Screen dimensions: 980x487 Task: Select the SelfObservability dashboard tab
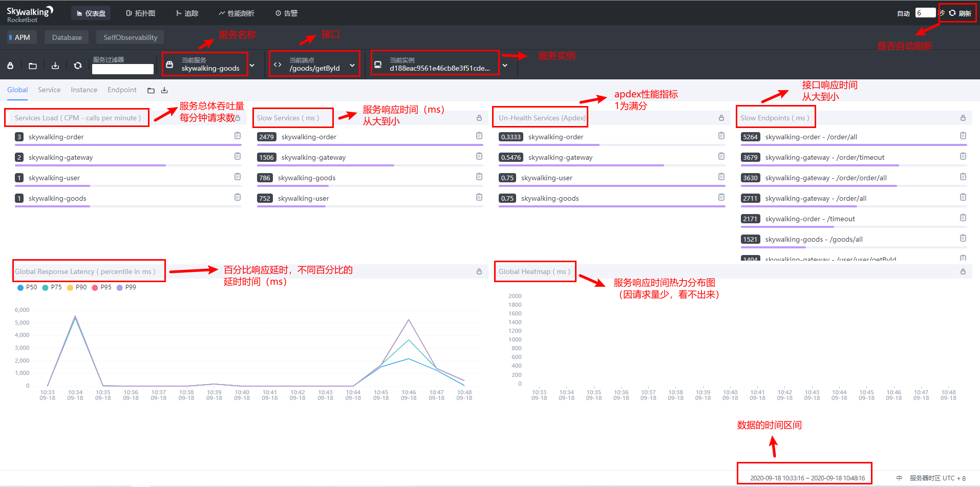[130, 37]
